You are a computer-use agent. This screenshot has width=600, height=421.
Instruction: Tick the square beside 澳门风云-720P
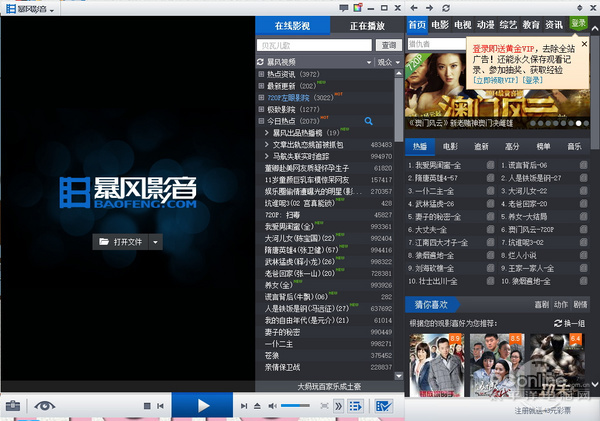point(583,229)
